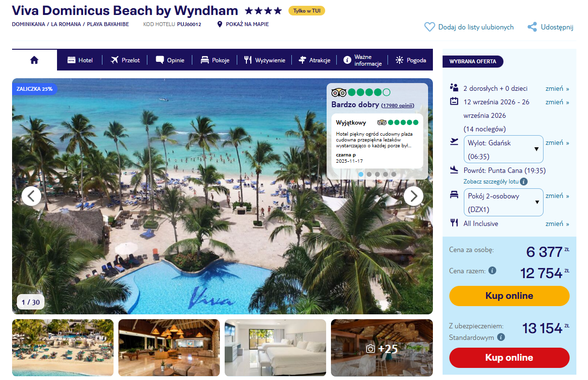Image resolution: width=588 pixels, height=380 pixels.
Task: Switch to the Opinie tab
Action: (170, 60)
